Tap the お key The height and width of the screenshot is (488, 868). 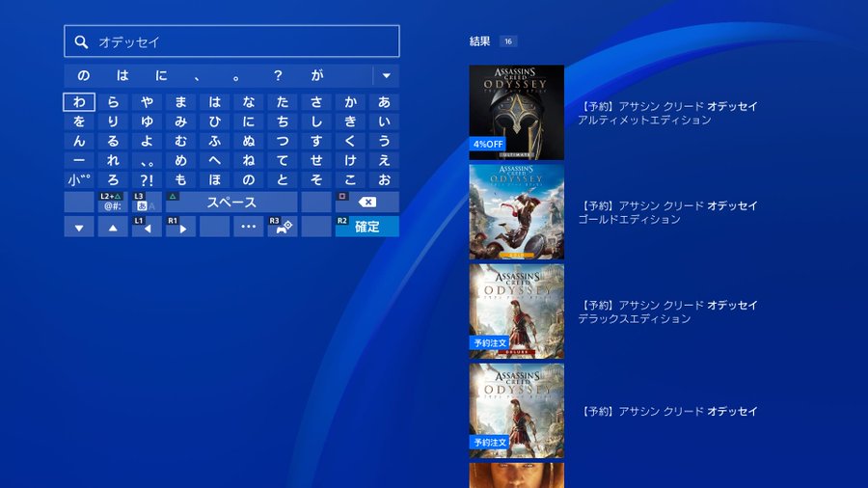pos(384,179)
